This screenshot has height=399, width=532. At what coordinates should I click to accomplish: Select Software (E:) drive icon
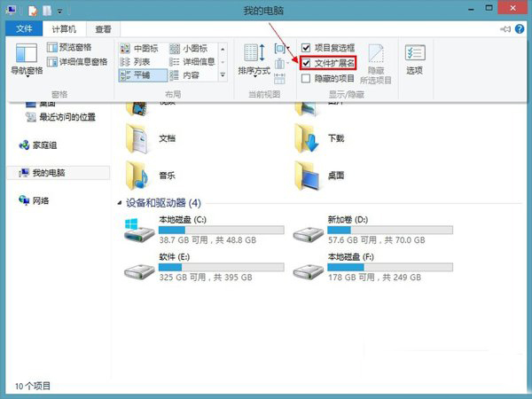(139, 270)
